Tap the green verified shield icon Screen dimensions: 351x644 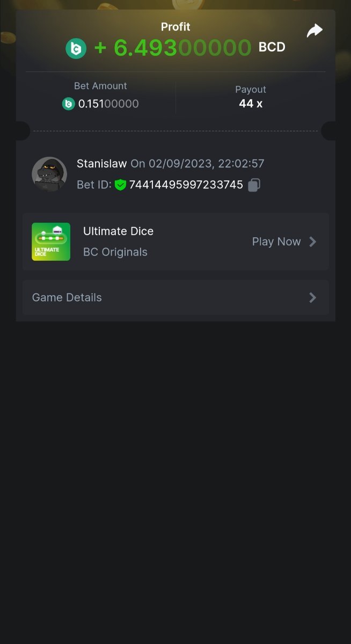coord(120,185)
